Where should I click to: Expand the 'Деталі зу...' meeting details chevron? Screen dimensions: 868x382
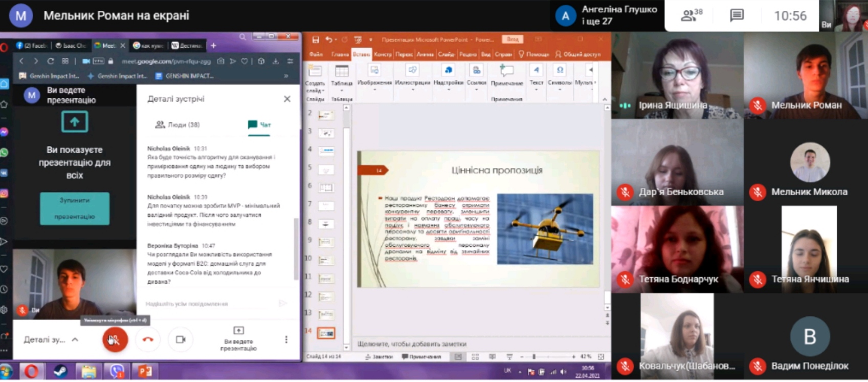point(75,339)
